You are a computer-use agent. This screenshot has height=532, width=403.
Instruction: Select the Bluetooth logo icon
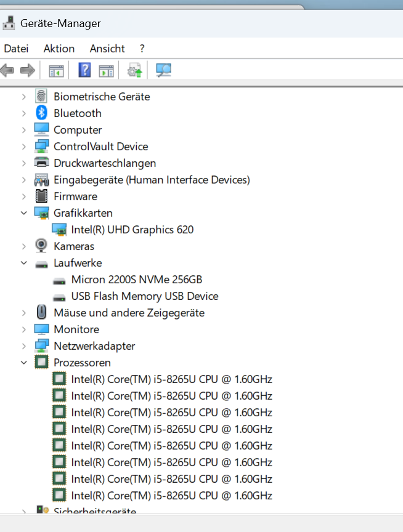tap(41, 113)
